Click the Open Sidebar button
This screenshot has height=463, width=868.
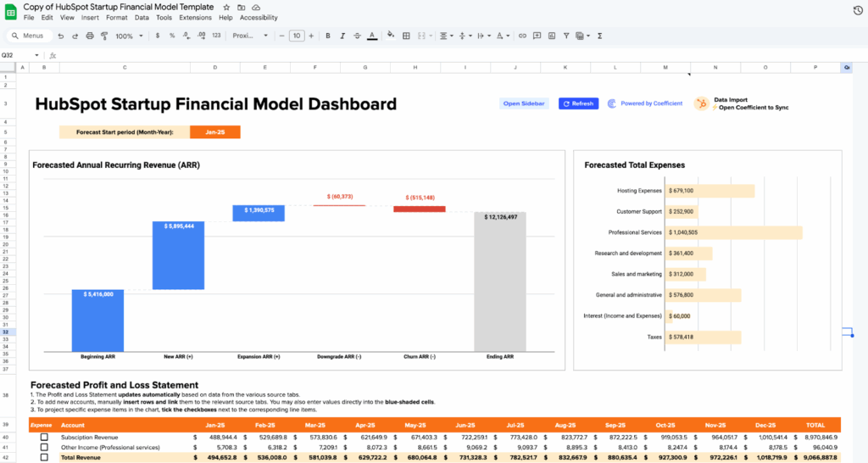[524, 103]
